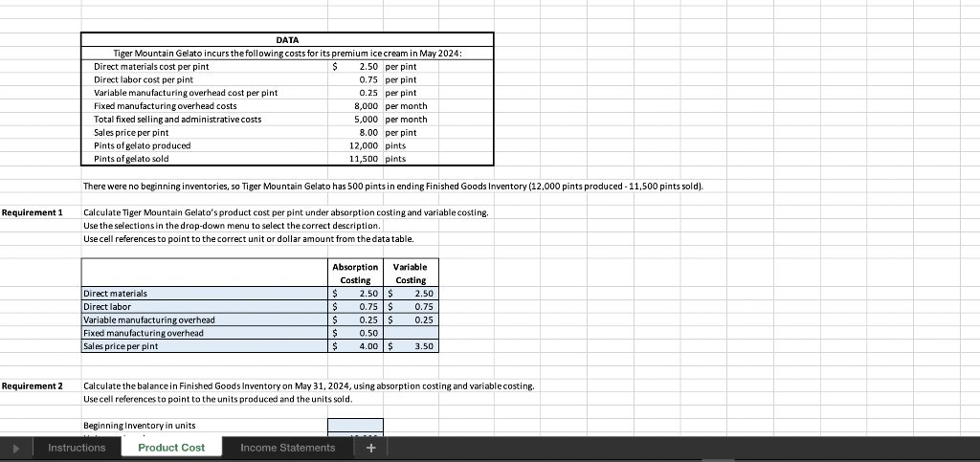Select the 4.00 absorption costing total cell
980x462 pixels.
click(x=356, y=346)
